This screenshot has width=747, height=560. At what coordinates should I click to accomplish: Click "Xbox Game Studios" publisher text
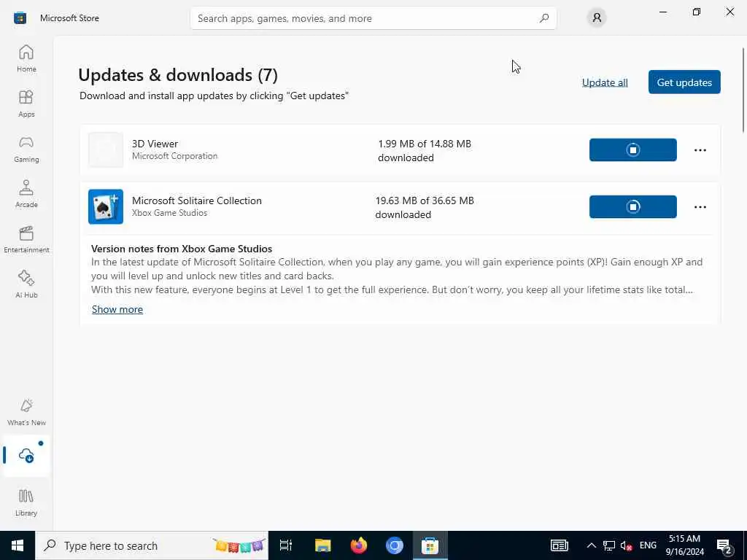tap(169, 213)
